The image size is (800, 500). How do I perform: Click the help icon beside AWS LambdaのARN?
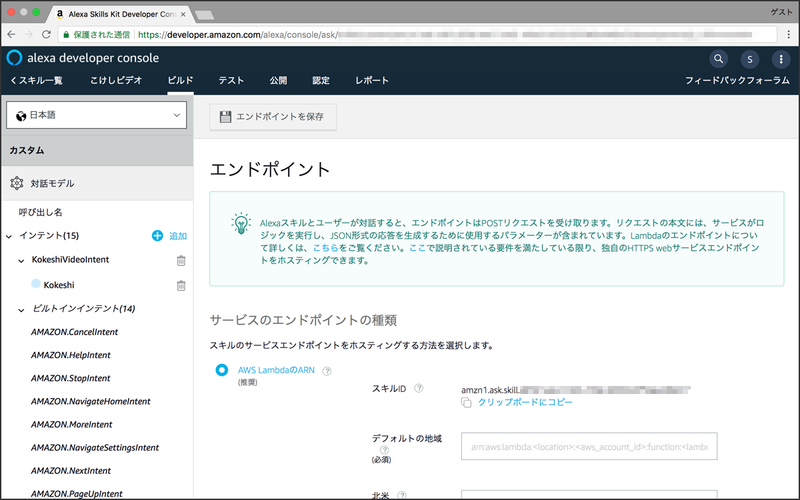327,371
